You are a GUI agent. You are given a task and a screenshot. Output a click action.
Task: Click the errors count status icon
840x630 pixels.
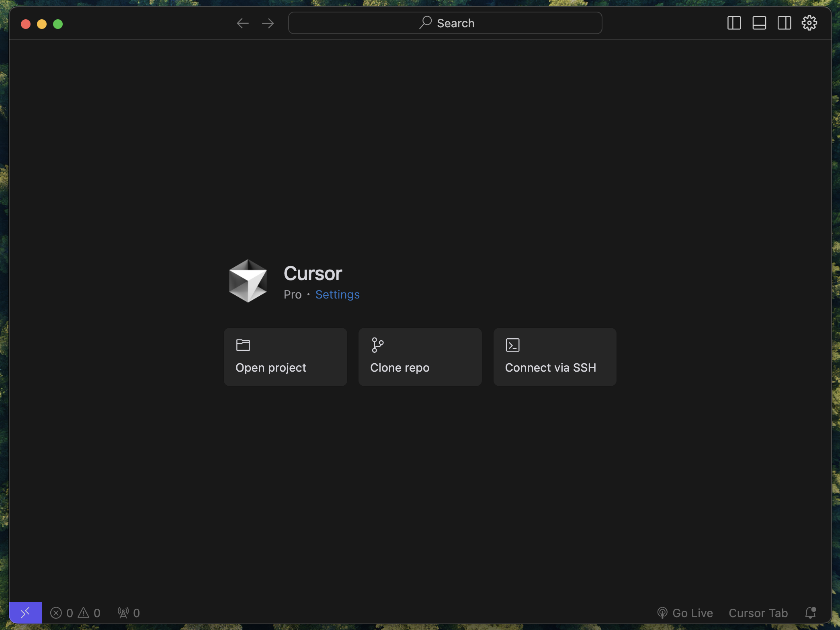pos(61,613)
